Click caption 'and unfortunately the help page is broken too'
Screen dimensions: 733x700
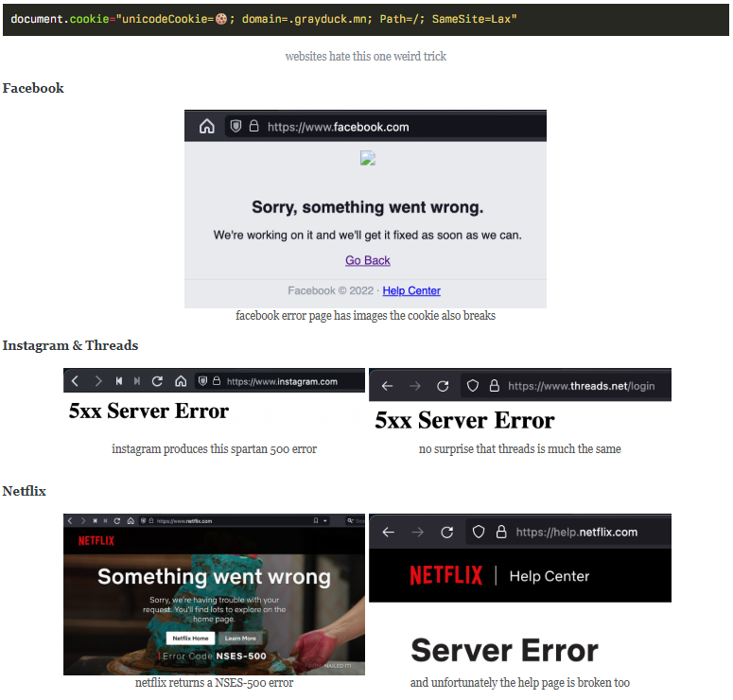[520, 683]
